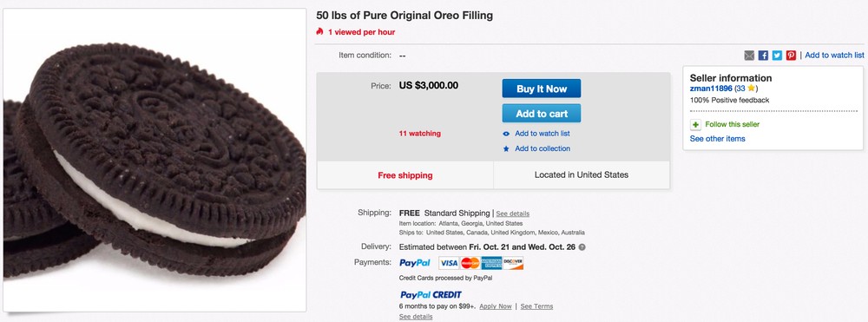The width and height of the screenshot is (868, 322).
Task: Apply Now for PayPal Credit
Action: 496,306
